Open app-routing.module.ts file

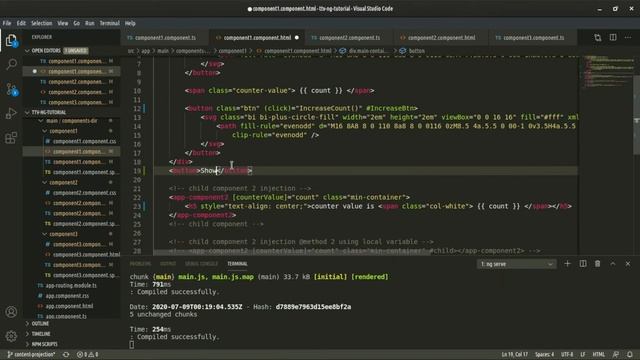pos(71,285)
